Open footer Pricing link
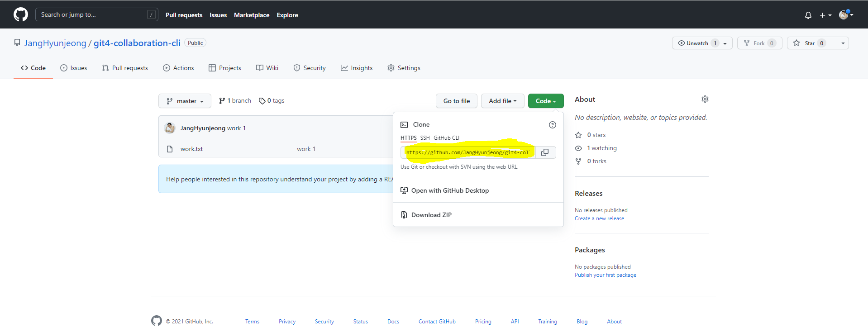The width and height of the screenshot is (868, 327). [x=483, y=322]
